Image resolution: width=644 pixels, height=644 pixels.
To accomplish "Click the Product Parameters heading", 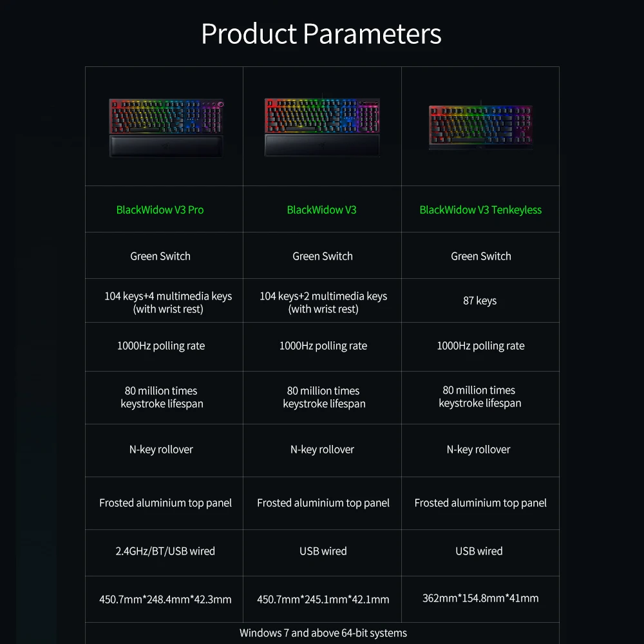I will [321, 33].
